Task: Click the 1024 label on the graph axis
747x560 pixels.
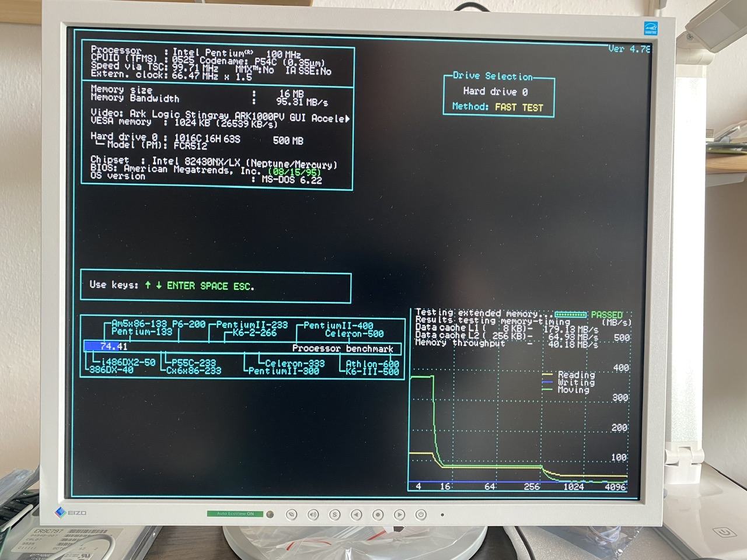Action: pos(574,486)
